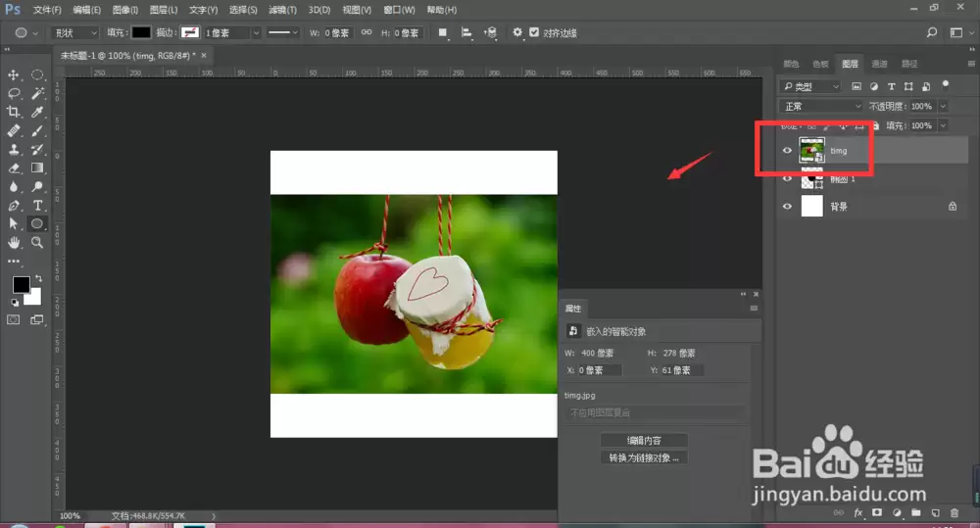The image size is (980, 528).
Task: Select the Pen tool
Action: [13, 206]
